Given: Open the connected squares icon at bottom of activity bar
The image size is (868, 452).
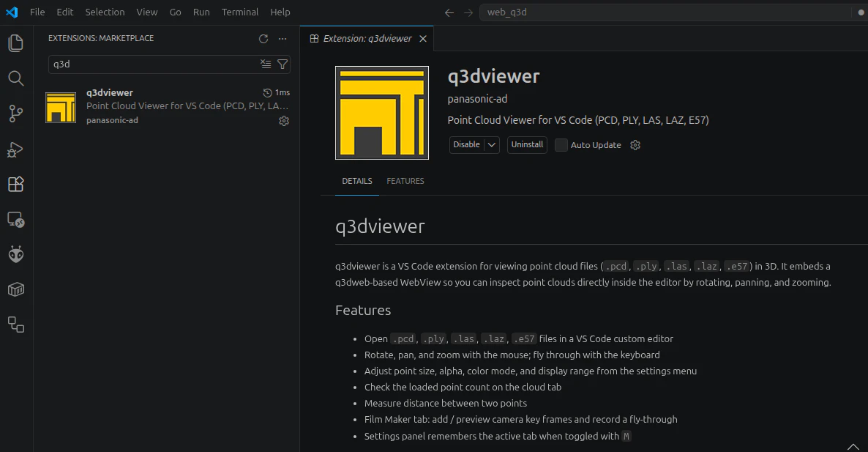Looking at the screenshot, I should coord(16,325).
